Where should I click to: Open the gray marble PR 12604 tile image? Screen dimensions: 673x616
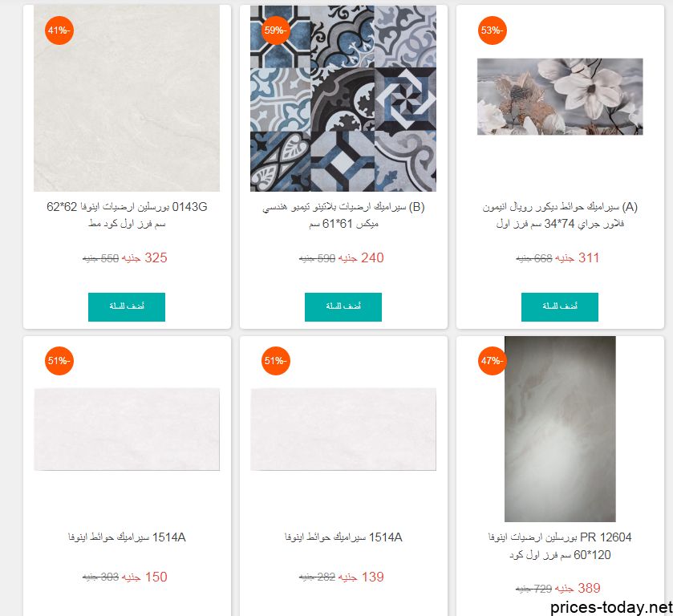click(x=560, y=429)
